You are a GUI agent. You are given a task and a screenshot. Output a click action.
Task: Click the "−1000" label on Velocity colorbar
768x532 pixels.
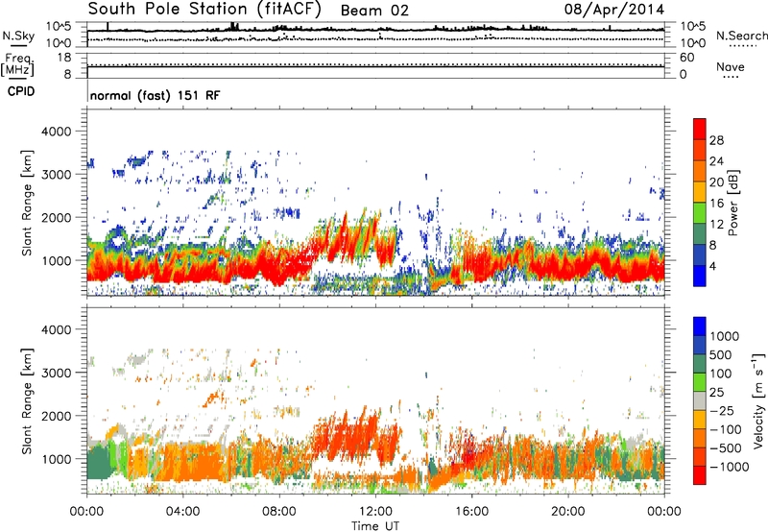click(x=730, y=467)
